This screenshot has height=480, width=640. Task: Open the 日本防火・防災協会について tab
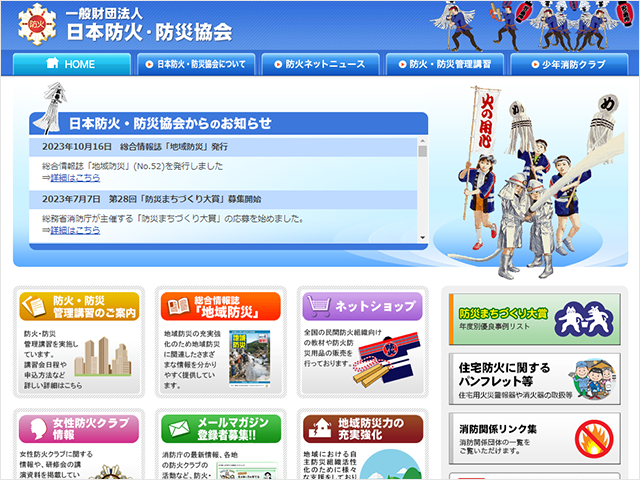(x=196, y=64)
